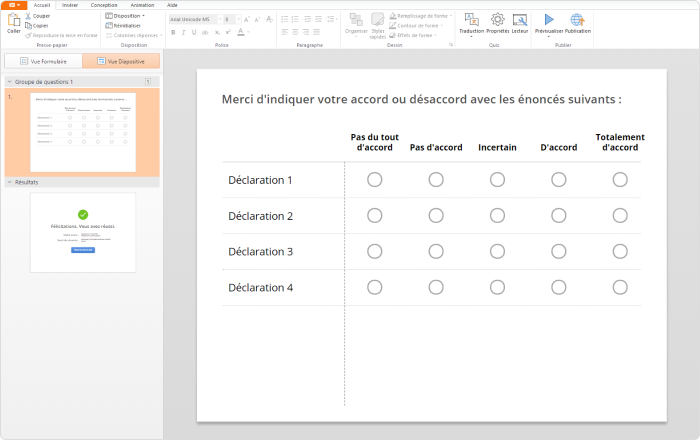The height and width of the screenshot is (441, 700).
Task: Collapse the Groupe de questions 1 section
Action: 9,82
